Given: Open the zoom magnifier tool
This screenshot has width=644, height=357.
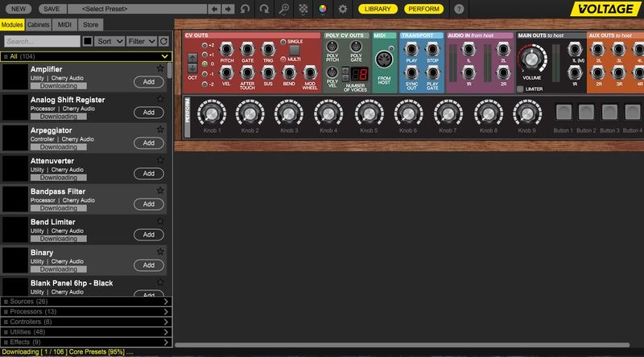Looking at the screenshot, I should [283, 8].
